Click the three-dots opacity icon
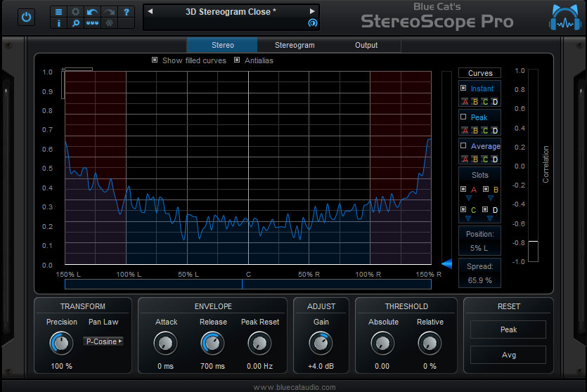 point(92,23)
